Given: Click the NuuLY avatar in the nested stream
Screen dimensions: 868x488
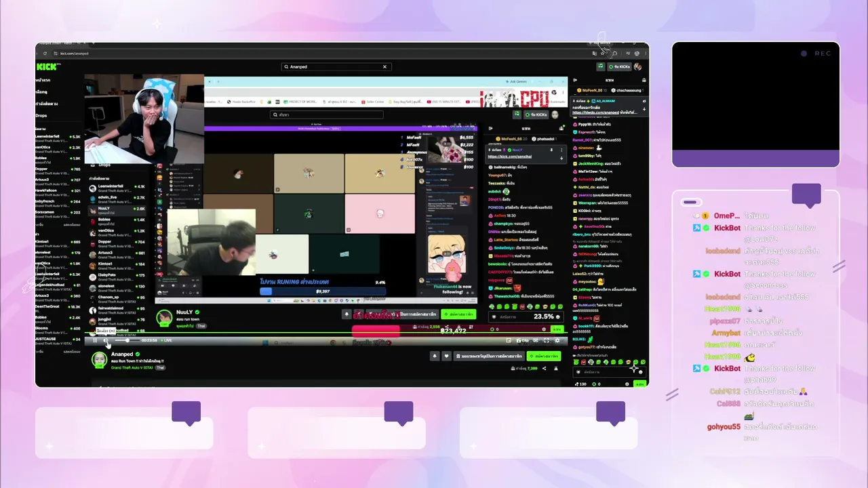Looking at the screenshot, I should [x=164, y=317].
